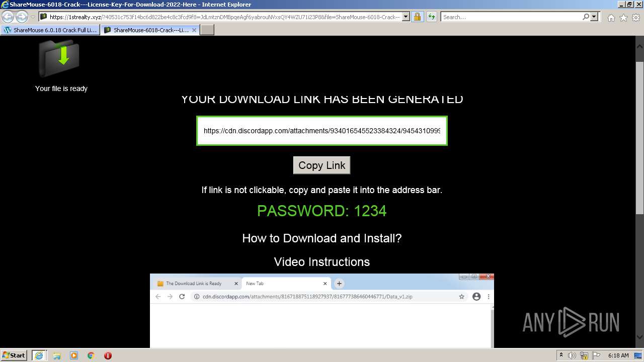Screen dimensions: 644x362
Task: Click the green download folder icon
Action: (59, 57)
